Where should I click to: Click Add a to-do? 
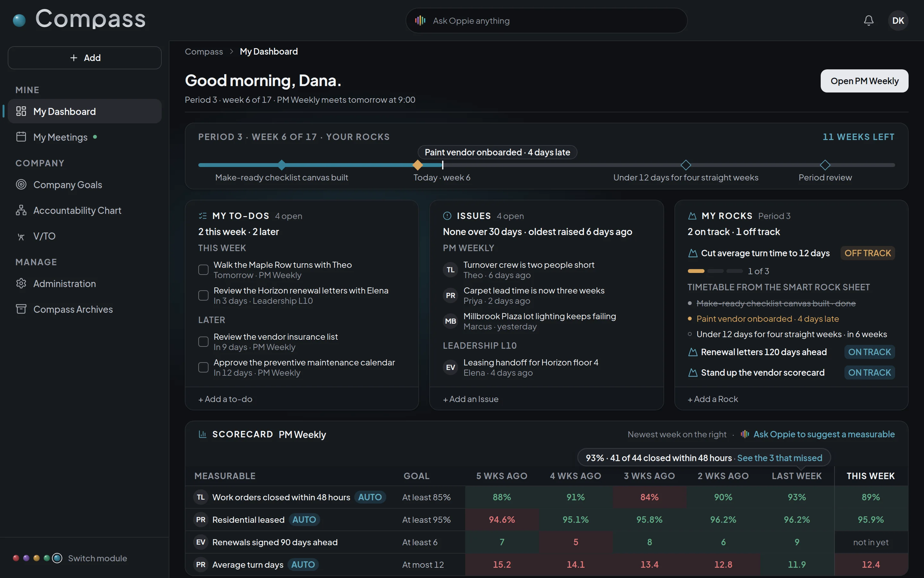coord(225,399)
